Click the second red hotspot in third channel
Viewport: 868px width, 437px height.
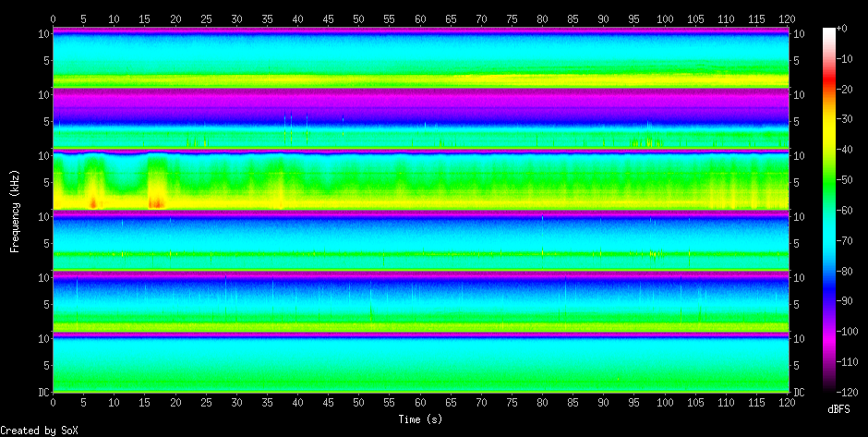(x=156, y=202)
